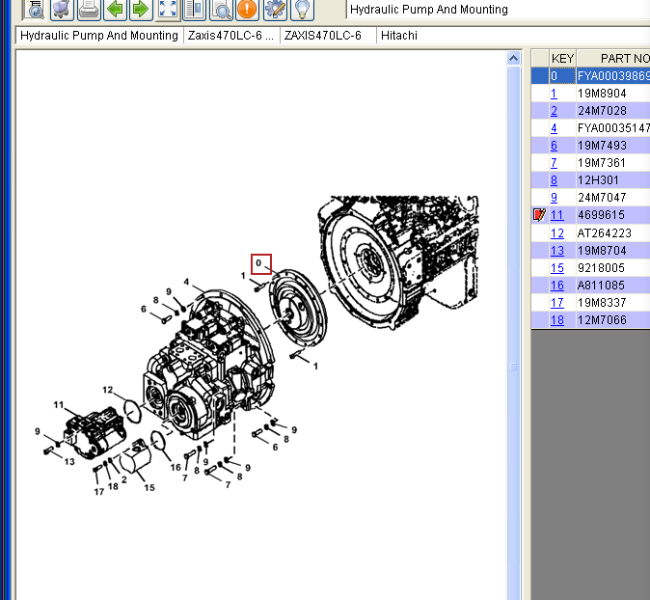
Task: Click the wrench settings tool icon
Action: point(273,9)
